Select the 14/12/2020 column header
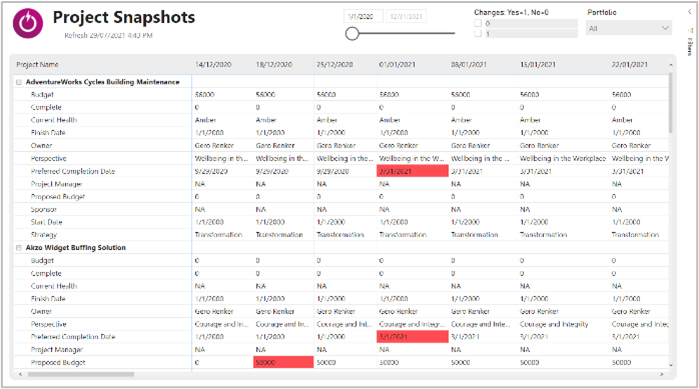Screen dimensions: 699x389 (x=213, y=65)
